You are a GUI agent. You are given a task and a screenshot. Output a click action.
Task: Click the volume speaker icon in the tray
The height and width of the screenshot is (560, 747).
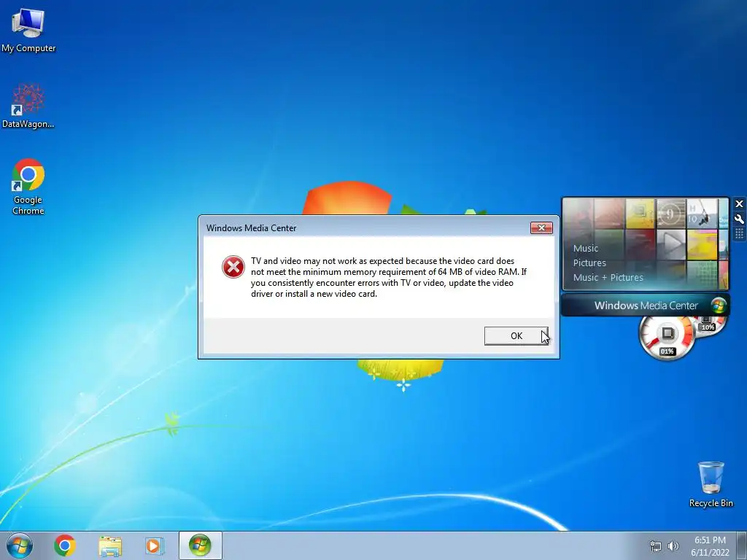pos(673,546)
